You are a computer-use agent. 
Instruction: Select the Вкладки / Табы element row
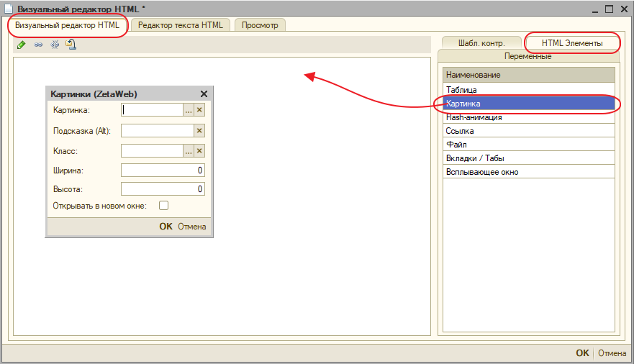(529, 158)
